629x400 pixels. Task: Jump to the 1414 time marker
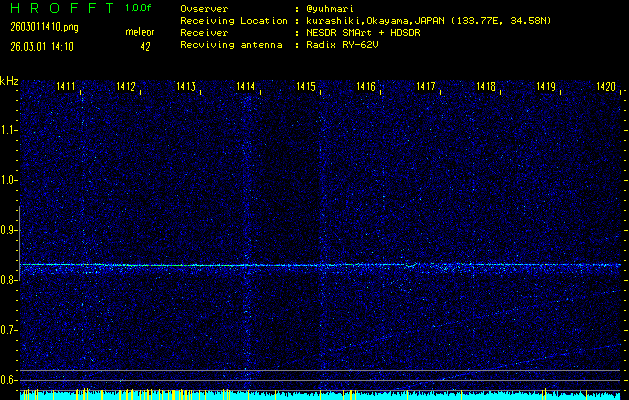[x=246, y=88]
